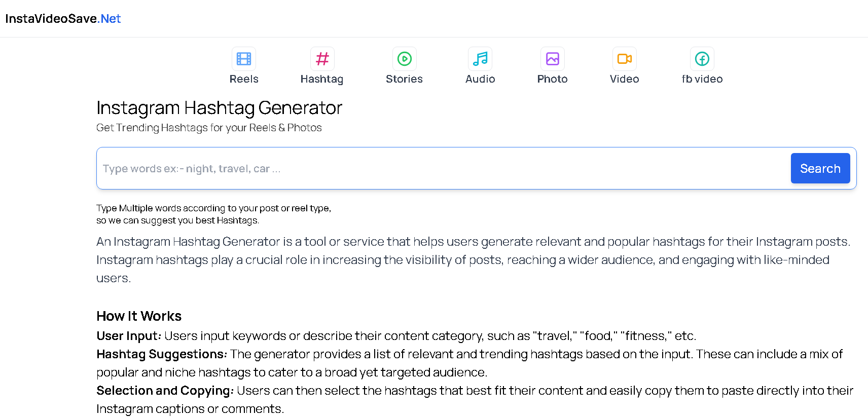Click the 'User Input:' bold label
This screenshot has width=868, height=417.
coord(129,336)
